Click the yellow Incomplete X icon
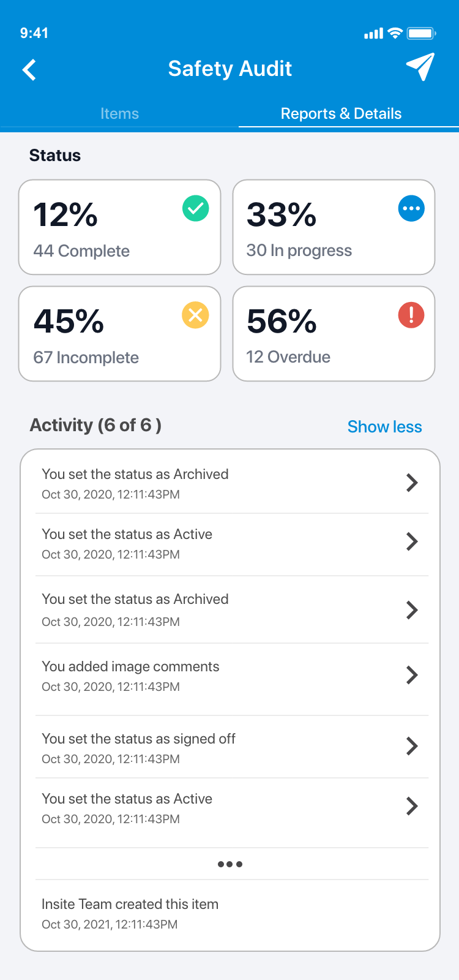Screen dimensions: 459x980 pyautogui.click(x=196, y=315)
